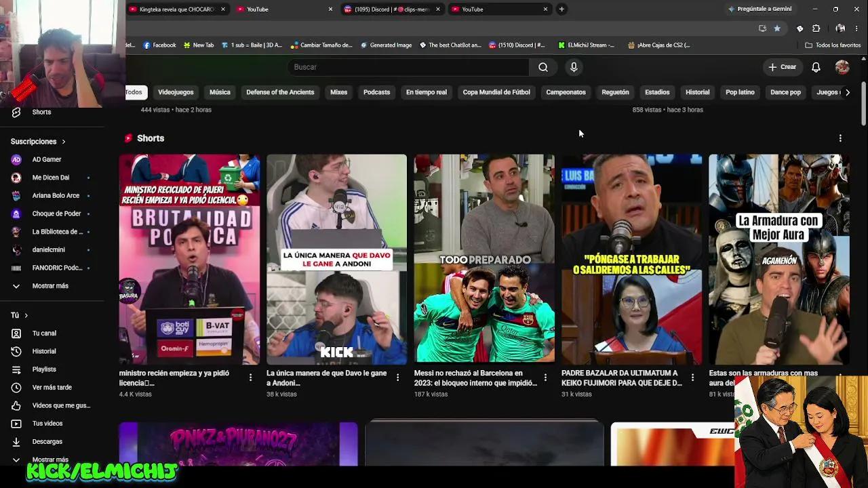Open the Me Dicen Dai channel
Viewport: 868px width, 488px height.
coord(52,178)
